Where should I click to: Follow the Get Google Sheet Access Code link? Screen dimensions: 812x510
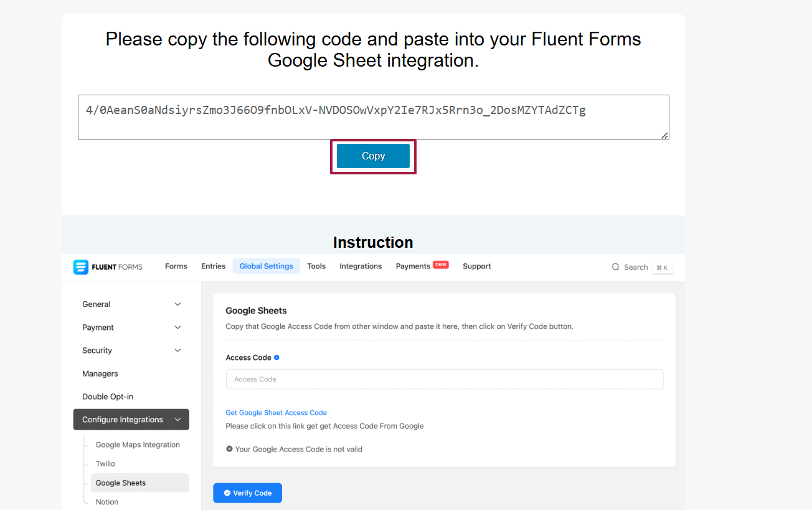[276, 413]
